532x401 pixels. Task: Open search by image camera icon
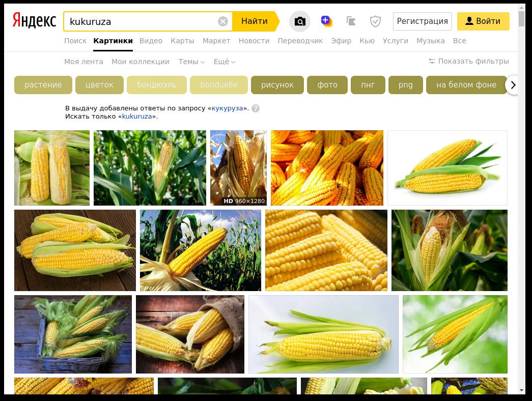point(300,21)
